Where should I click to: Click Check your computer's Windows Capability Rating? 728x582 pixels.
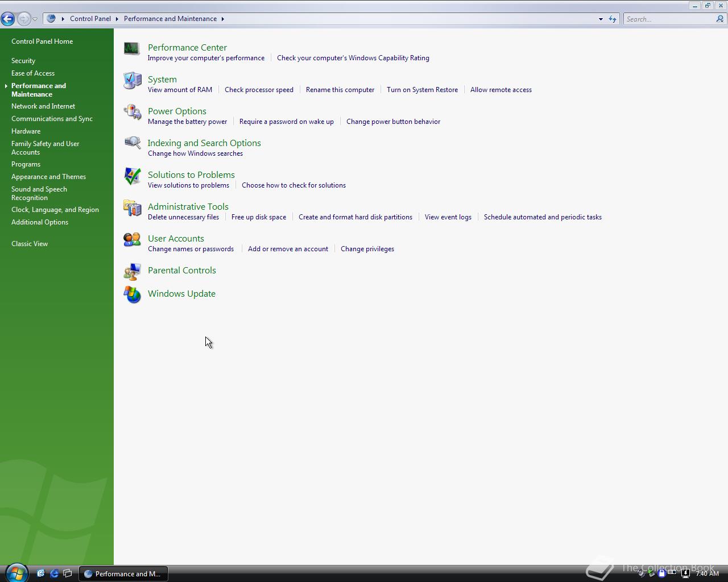pyautogui.click(x=353, y=58)
